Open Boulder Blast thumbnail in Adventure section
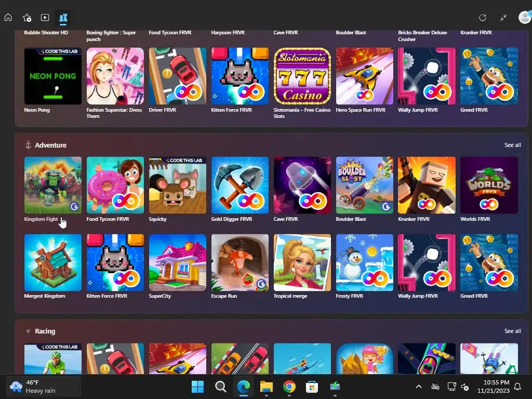Image resolution: width=532 pixels, height=399 pixels. [365, 185]
